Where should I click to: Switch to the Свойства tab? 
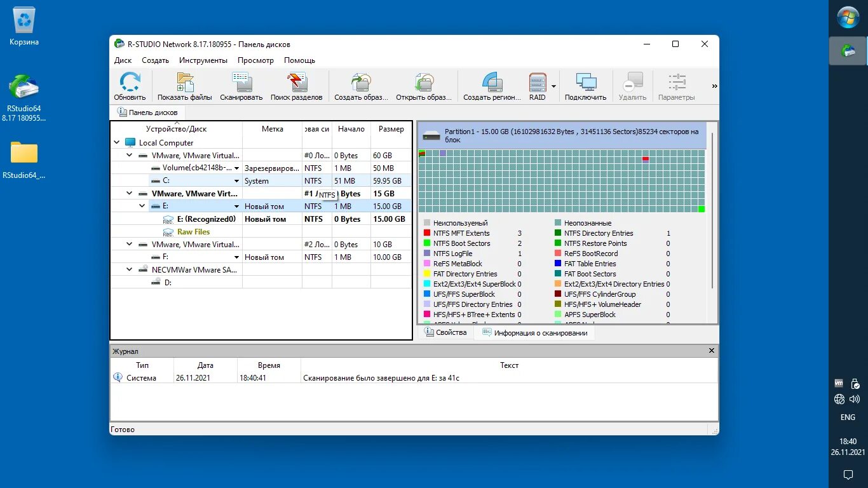(445, 332)
